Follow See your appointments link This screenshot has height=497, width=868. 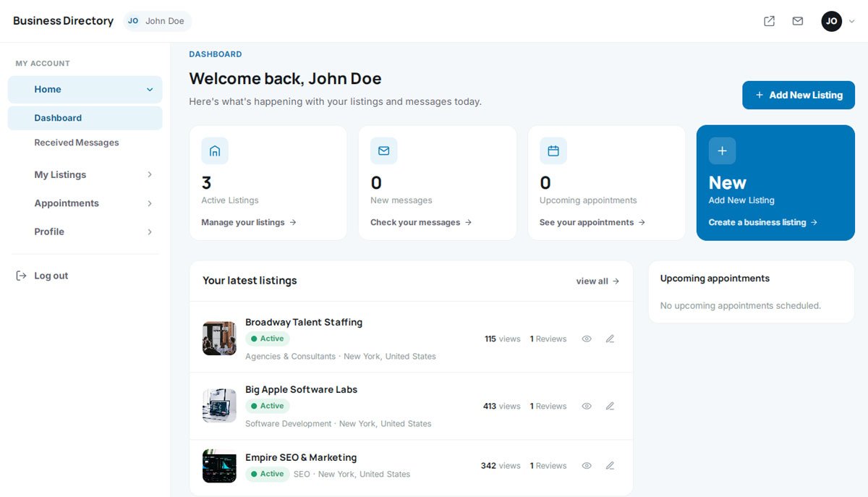tap(592, 222)
